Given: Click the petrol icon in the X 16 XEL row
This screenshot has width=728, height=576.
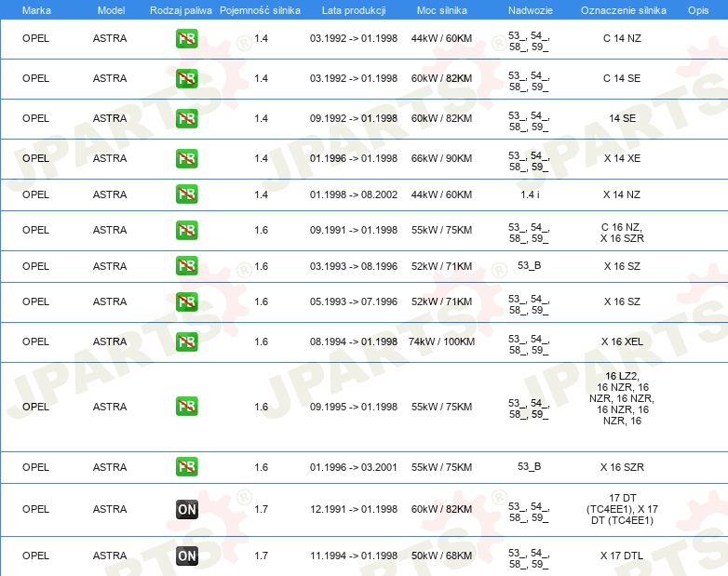Looking at the screenshot, I should click(x=186, y=342).
